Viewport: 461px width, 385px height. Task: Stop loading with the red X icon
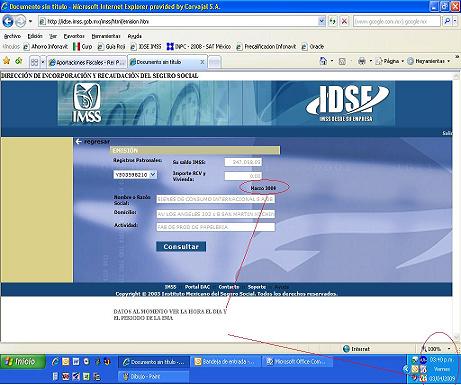[x=344, y=21]
